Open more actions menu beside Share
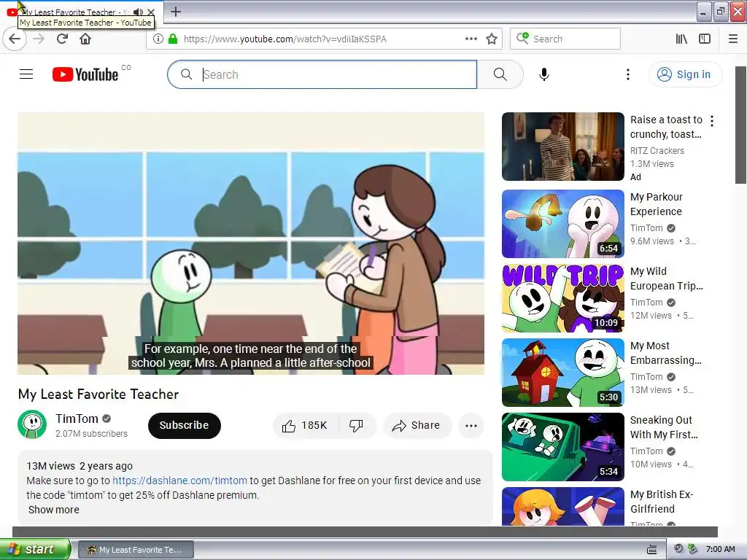The image size is (747, 560). tap(471, 425)
